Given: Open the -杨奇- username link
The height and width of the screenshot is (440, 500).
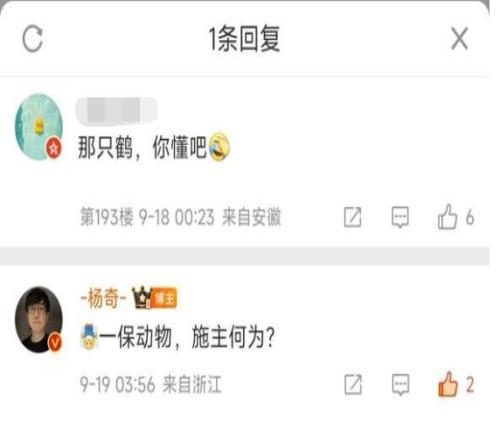Looking at the screenshot, I should (x=104, y=298).
